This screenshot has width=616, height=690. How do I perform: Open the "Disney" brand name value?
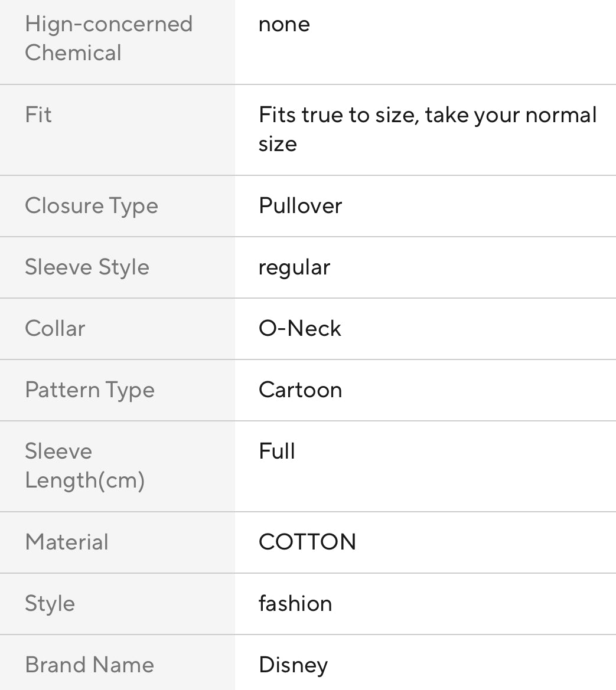(x=293, y=665)
